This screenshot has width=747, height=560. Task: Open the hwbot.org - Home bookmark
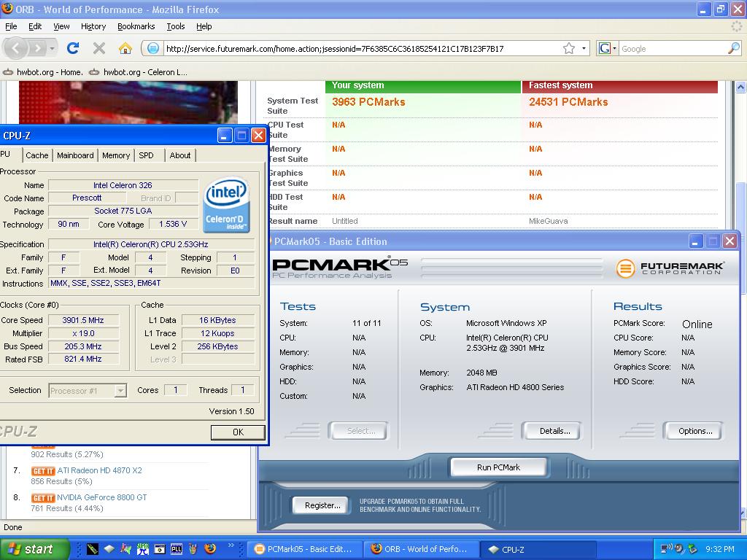(43, 72)
